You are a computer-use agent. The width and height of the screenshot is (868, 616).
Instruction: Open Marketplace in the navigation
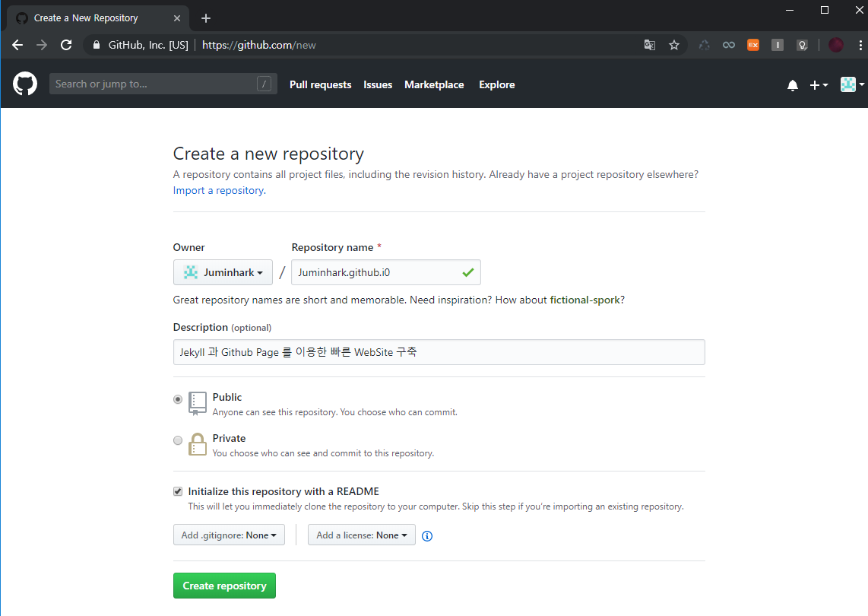[x=434, y=84]
